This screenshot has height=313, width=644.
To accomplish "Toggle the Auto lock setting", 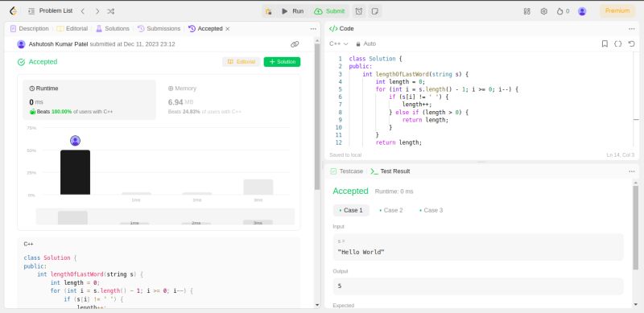I will click(x=365, y=43).
